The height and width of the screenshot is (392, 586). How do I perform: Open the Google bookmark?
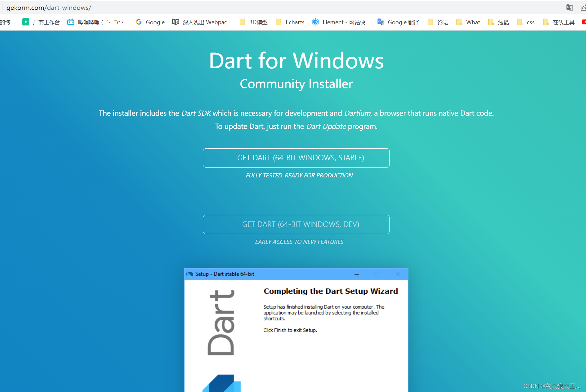(x=150, y=22)
